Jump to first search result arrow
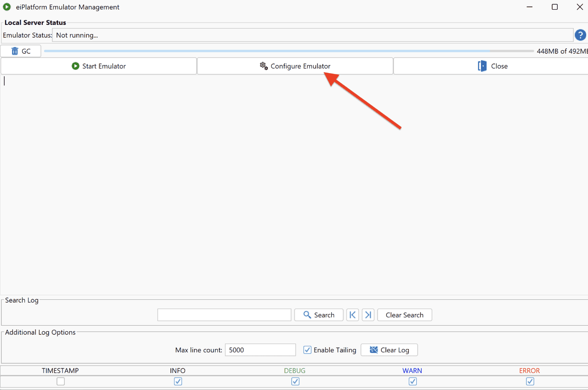The image size is (588, 390). point(353,315)
